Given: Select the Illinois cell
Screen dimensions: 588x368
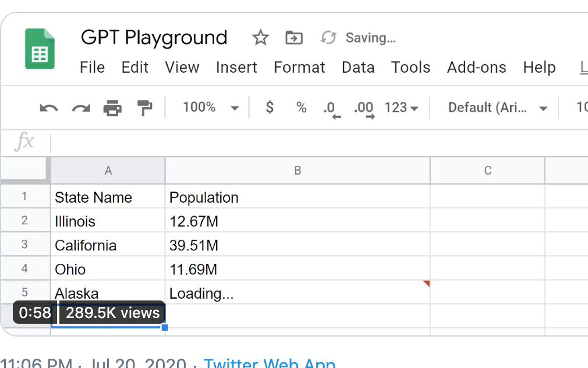Looking at the screenshot, I should tap(108, 221).
